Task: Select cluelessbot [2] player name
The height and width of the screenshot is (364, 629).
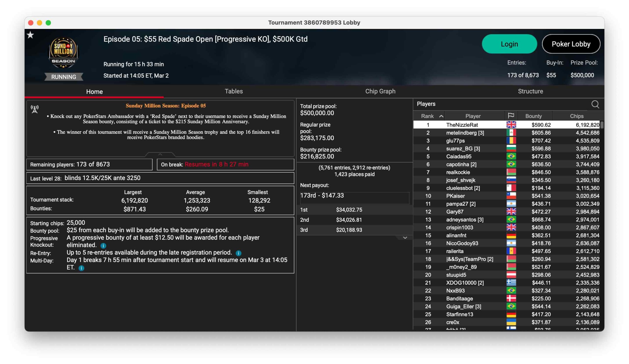Action: [x=463, y=188]
